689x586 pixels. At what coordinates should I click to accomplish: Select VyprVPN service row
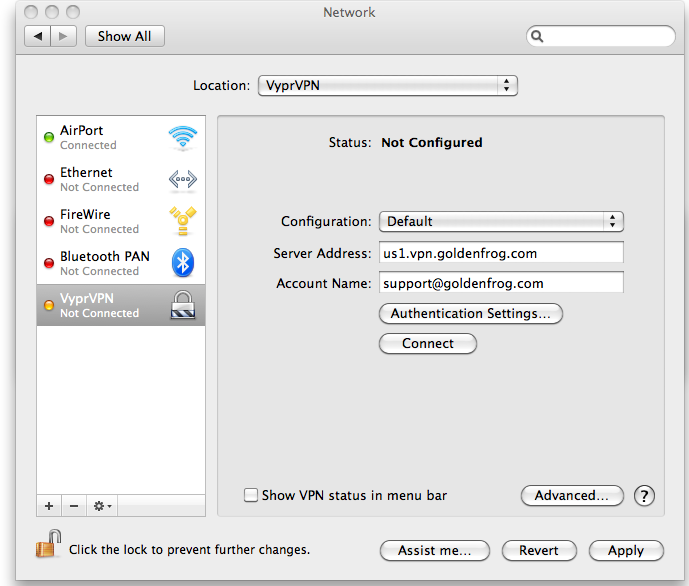[121, 305]
